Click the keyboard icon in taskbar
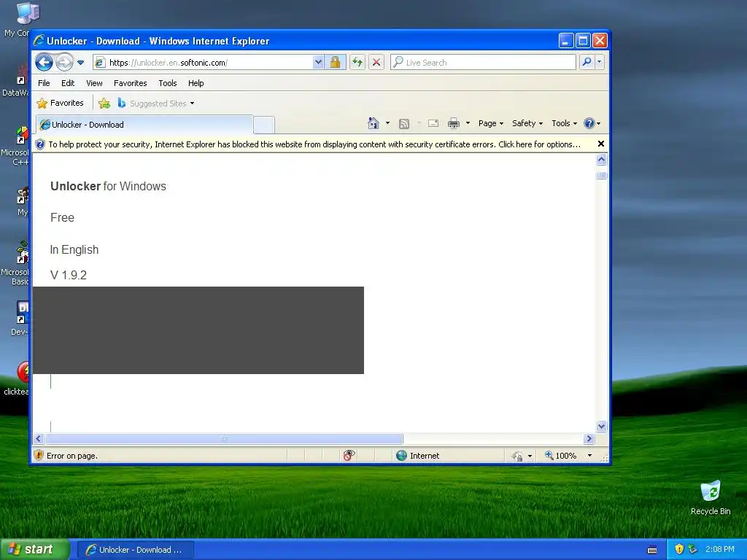This screenshot has height=560, width=747. pos(652,550)
